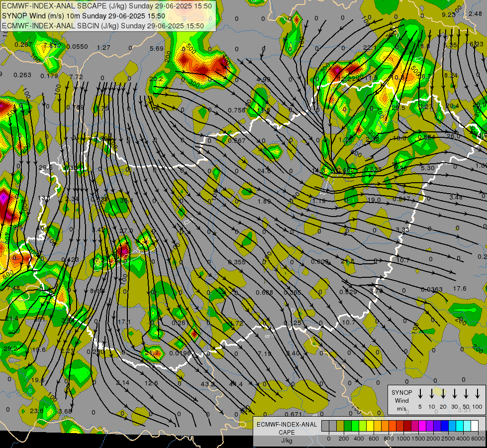Click the 12.6 value on the map
Viewport: 487px width, 448px height.
(151, 383)
